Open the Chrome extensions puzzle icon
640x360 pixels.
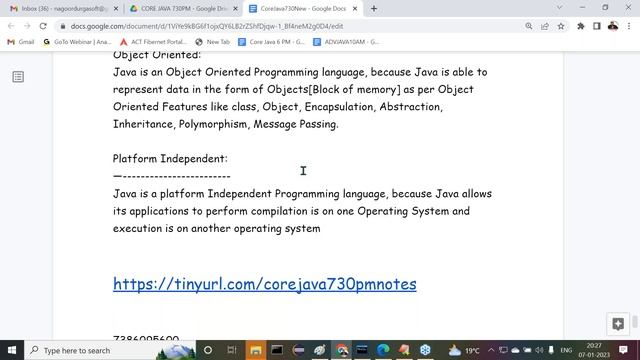(580, 26)
